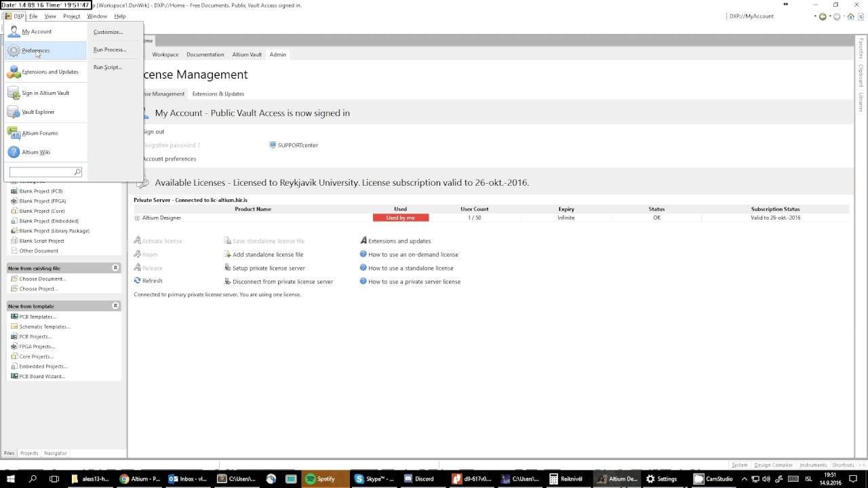Viewport: 868px width, 488px height.
Task: Open Vault Explorer from the DXP menu
Action: pyautogui.click(x=38, y=112)
